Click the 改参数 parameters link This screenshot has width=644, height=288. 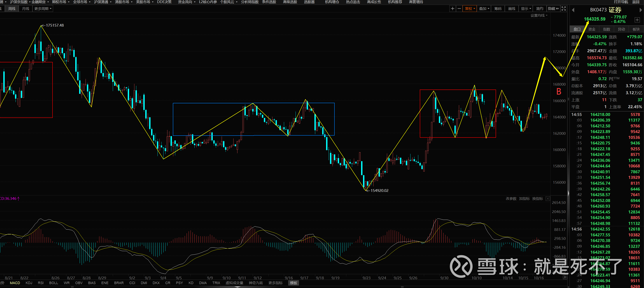(511, 199)
